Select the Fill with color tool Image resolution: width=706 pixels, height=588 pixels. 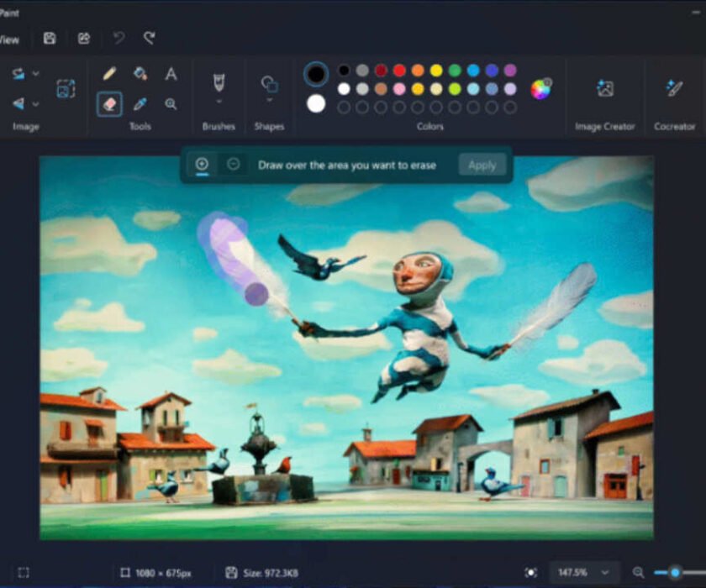pos(140,74)
